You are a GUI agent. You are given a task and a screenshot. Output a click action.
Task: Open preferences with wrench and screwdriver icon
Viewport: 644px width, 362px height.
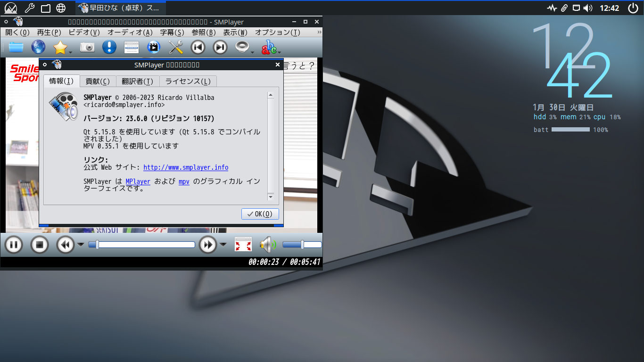[176, 47]
